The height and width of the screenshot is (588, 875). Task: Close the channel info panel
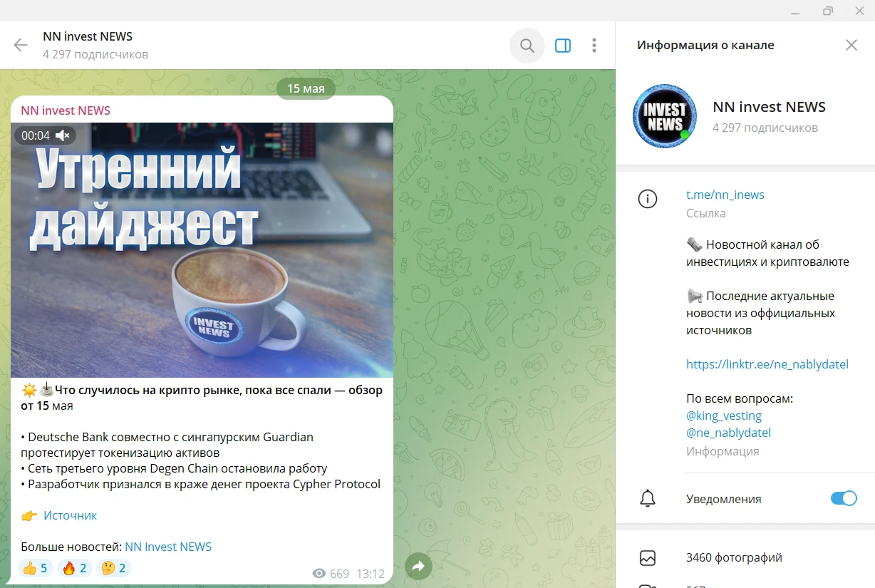(851, 46)
